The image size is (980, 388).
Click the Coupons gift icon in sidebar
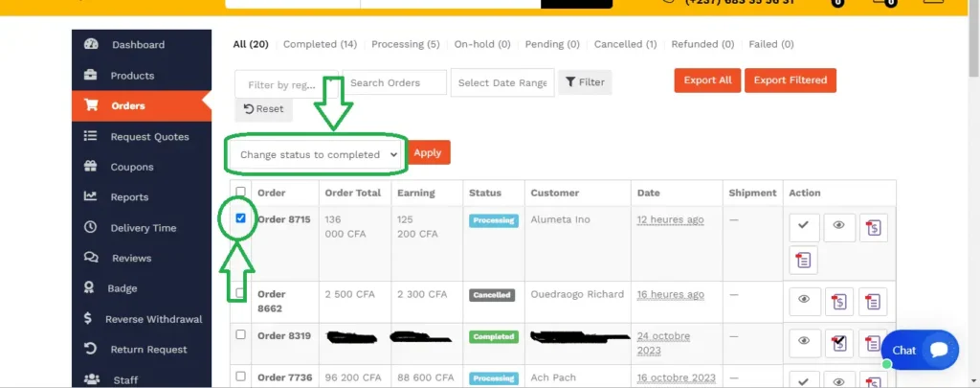91,167
